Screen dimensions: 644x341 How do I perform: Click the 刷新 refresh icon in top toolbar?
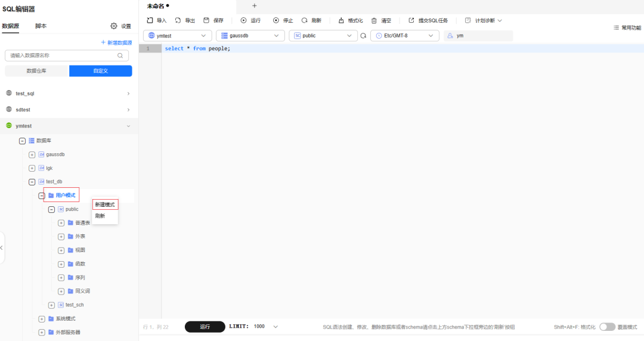point(304,20)
